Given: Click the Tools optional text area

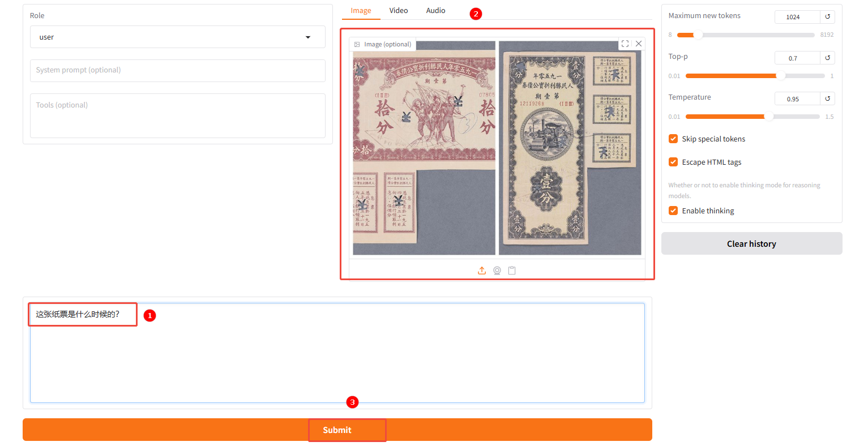Looking at the screenshot, I should click(x=177, y=115).
